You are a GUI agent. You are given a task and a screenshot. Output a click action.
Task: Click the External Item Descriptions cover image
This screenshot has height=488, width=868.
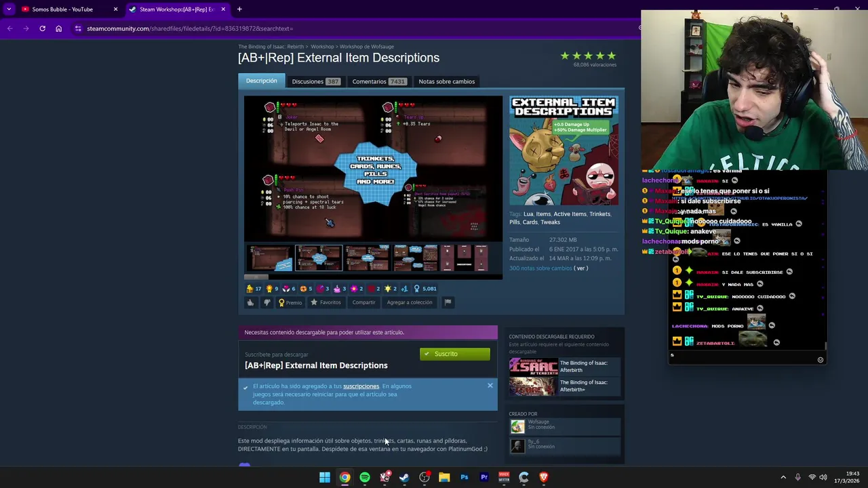(564, 150)
